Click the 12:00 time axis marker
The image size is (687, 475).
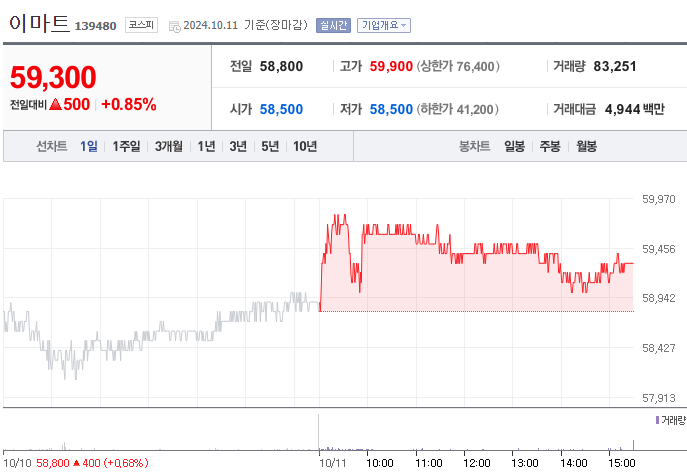[477, 463]
